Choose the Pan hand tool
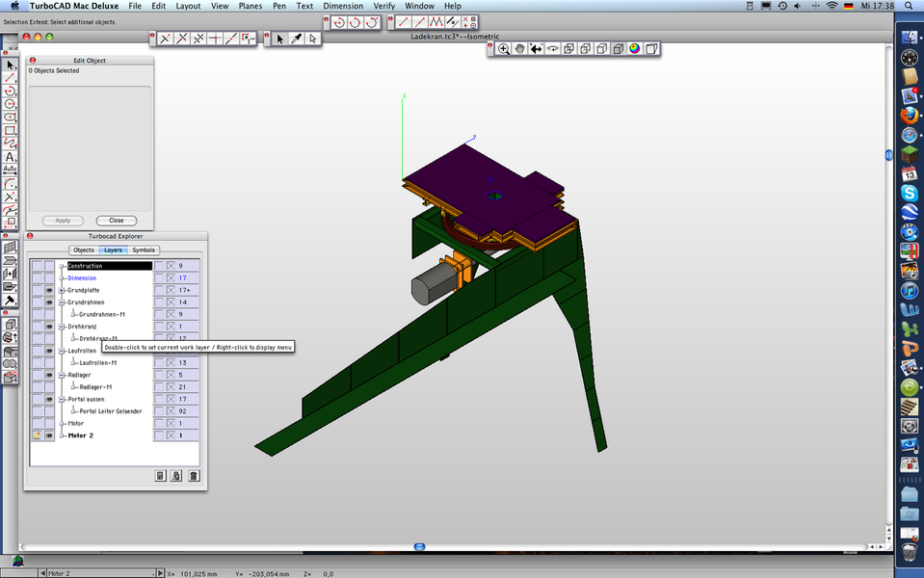 pyautogui.click(x=519, y=49)
